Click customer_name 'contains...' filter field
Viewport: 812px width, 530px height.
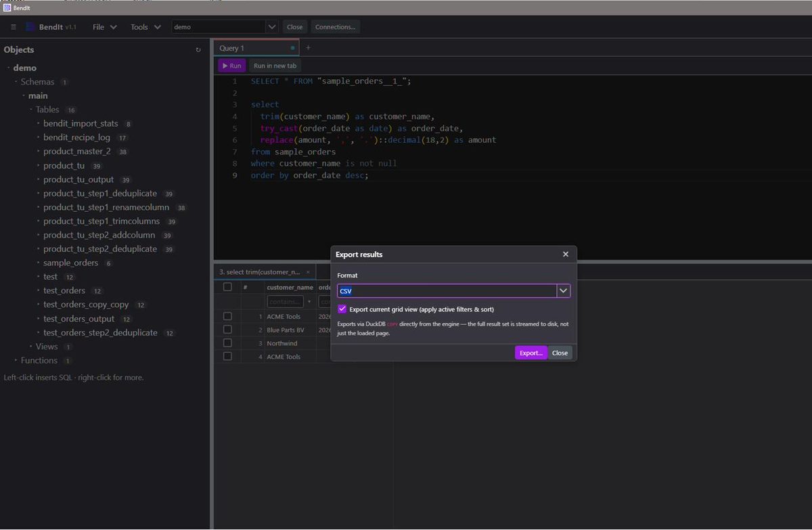click(286, 302)
